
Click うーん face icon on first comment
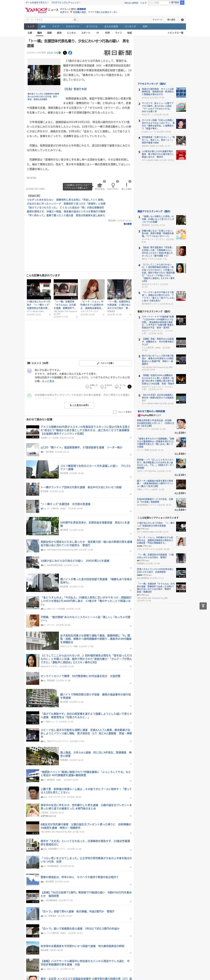117,386
